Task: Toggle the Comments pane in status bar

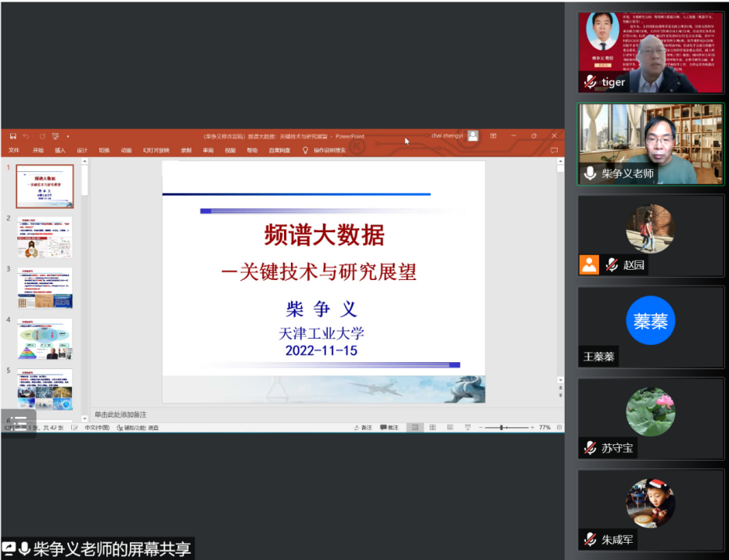Action: pos(389,428)
